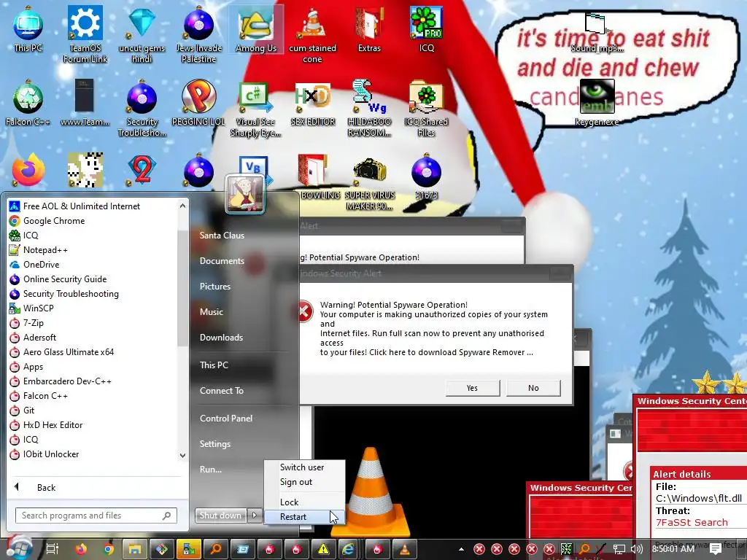Select the Among Us desktop icon

pyautogui.click(x=256, y=28)
